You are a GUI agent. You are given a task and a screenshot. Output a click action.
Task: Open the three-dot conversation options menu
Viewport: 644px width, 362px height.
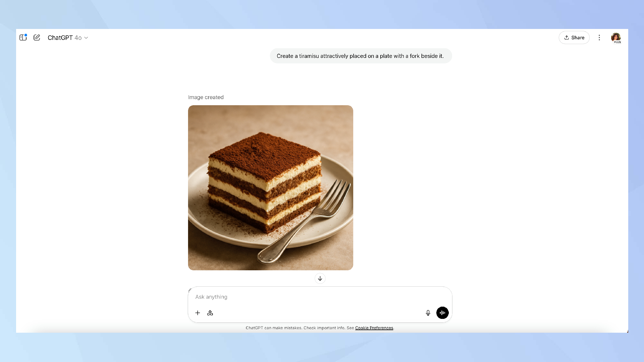tap(599, 38)
